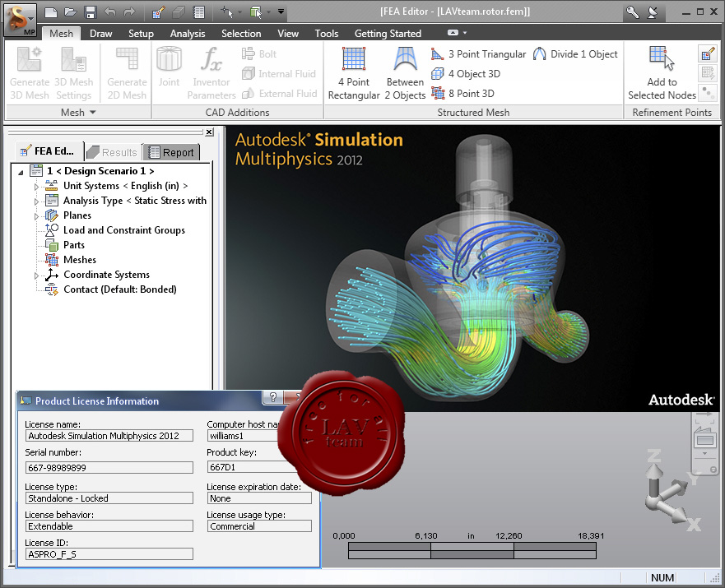Click the help question mark in license dialog
The height and width of the screenshot is (588, 725).
[x=272, y=397]
